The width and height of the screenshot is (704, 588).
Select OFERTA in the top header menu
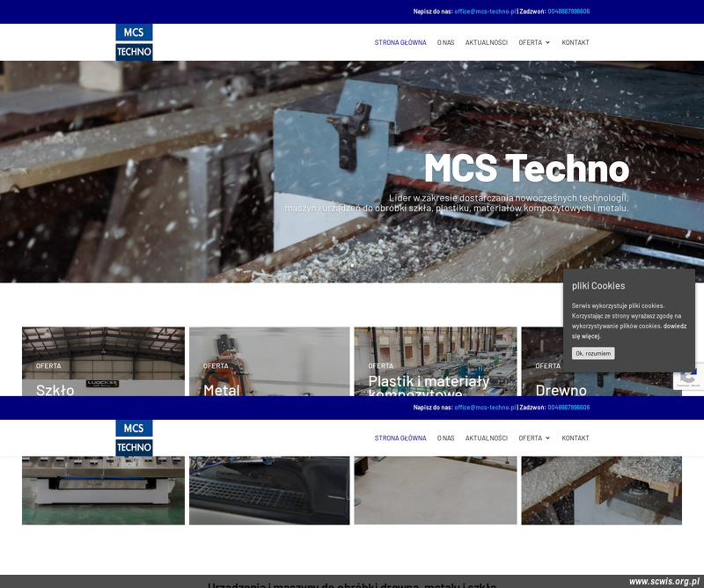point(531,42)
